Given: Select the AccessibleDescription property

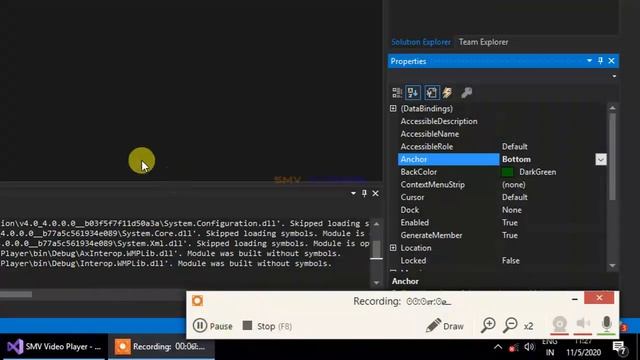Looking at the screenshot, I should tap(439, 121).
